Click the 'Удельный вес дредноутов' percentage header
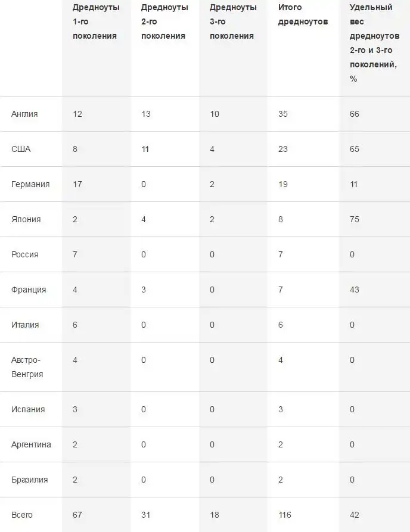 tap(373, 43)
